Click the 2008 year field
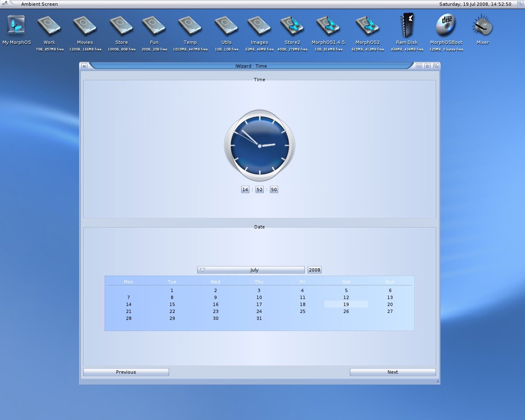 click(315, 270)
